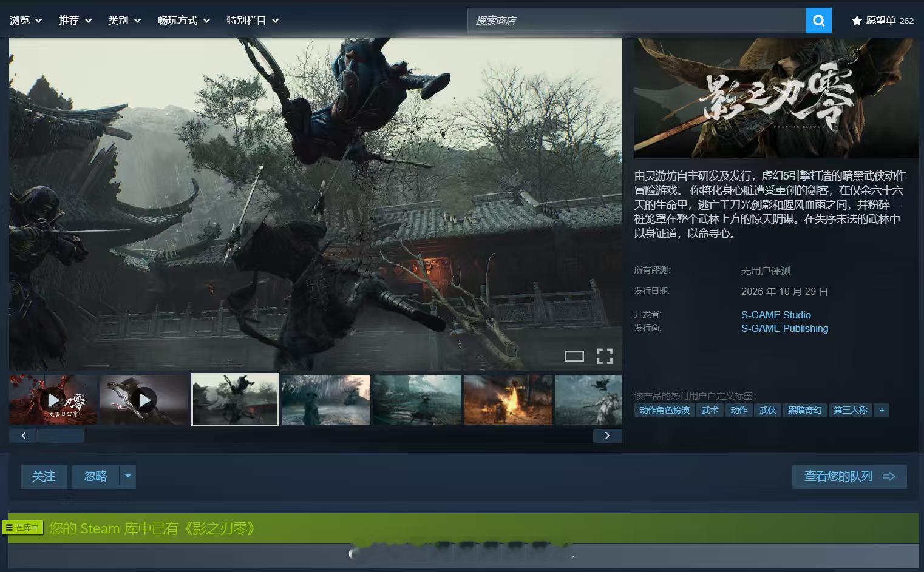This screenshot has height=572, width=924.
Task: Select the 武术 tag
Action: tap(710, 411)
